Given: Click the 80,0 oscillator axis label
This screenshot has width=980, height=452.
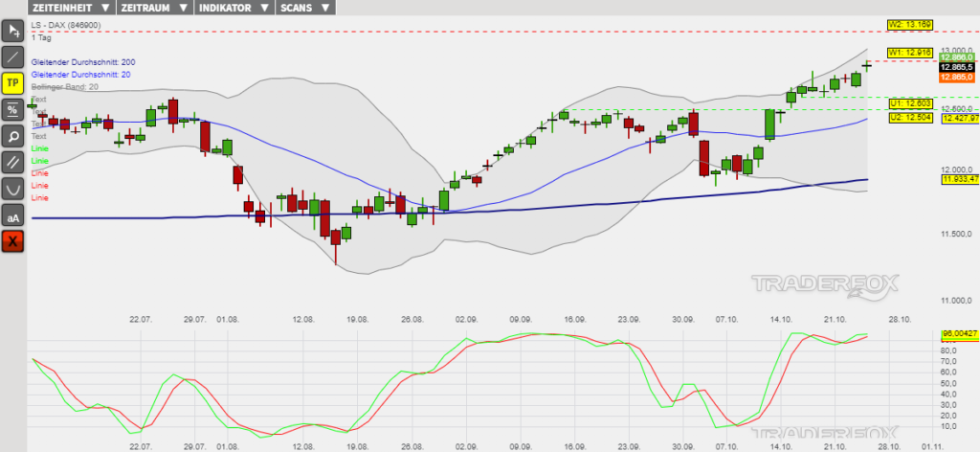Looking at the screenshot, I should click(949, 350).
